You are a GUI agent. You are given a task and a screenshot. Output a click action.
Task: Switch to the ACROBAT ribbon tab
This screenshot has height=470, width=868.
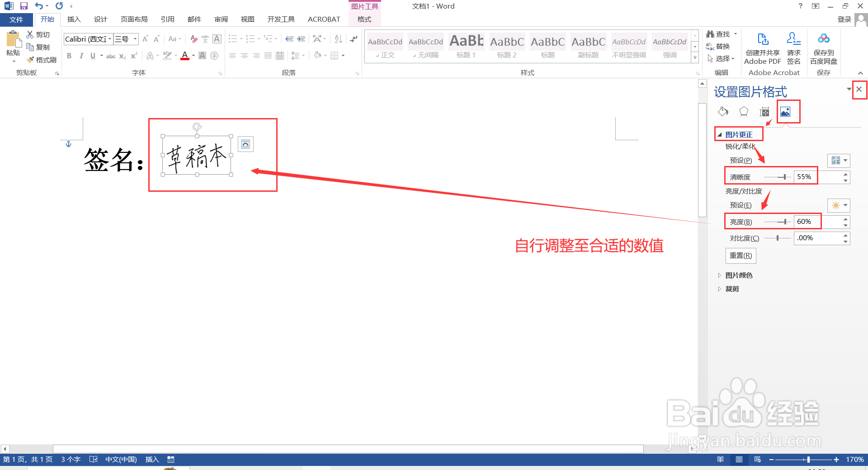pyautogui.click(x=324, y=19)
